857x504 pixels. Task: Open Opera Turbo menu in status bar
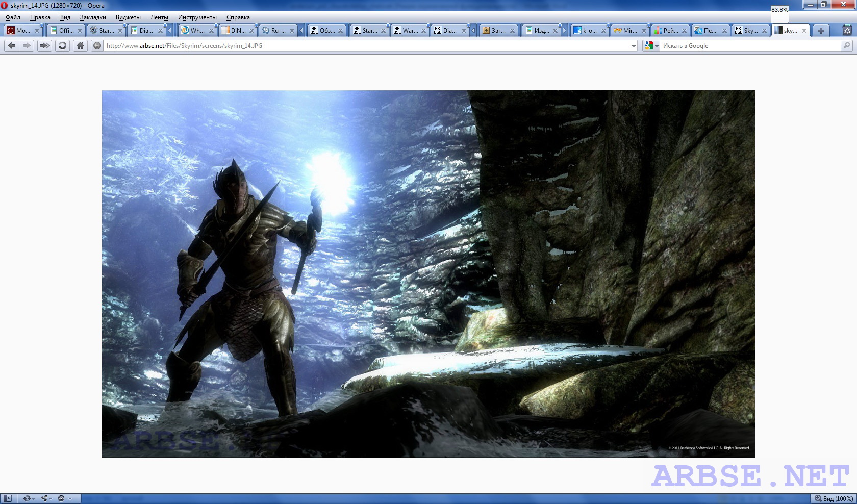(65, 498)
